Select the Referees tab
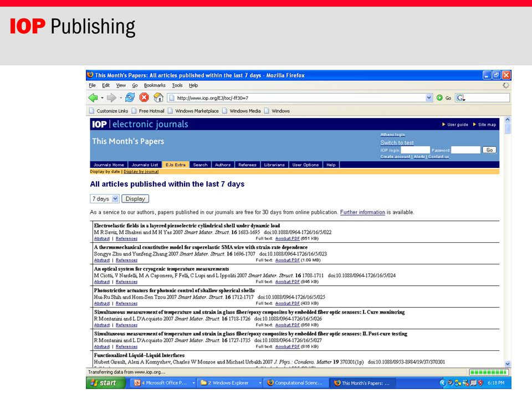Image resolution: width=532 pixels, height=399 pixels. pos(247,165)
